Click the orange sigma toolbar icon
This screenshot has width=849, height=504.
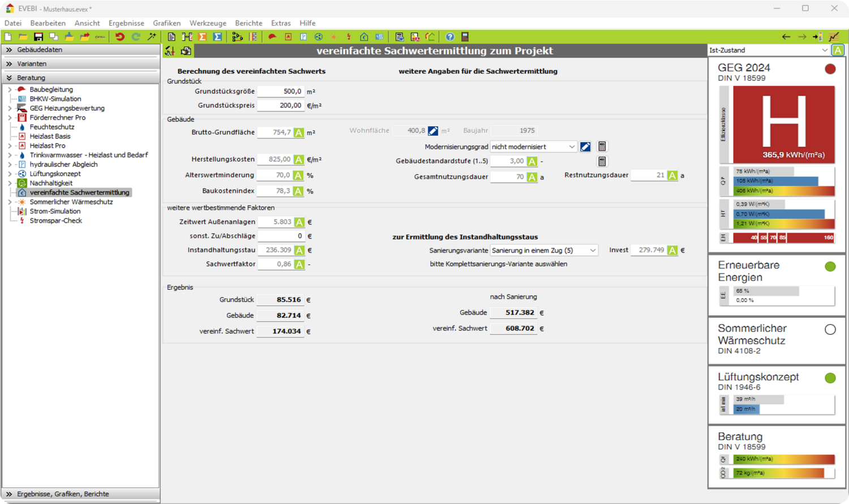[x=202, y=37]
